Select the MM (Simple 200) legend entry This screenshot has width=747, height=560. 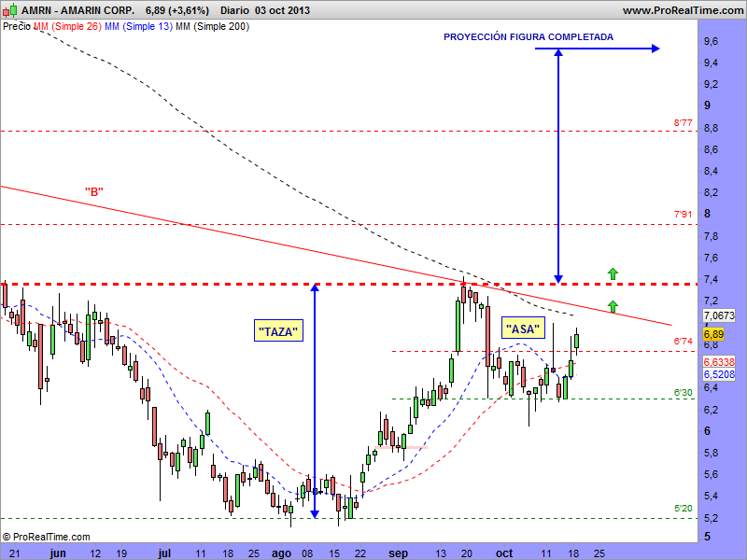(213, 27)
